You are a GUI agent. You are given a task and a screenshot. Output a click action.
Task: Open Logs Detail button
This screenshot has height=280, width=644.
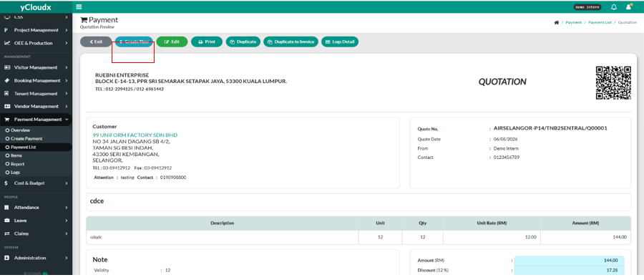click(x=340, y=42)
